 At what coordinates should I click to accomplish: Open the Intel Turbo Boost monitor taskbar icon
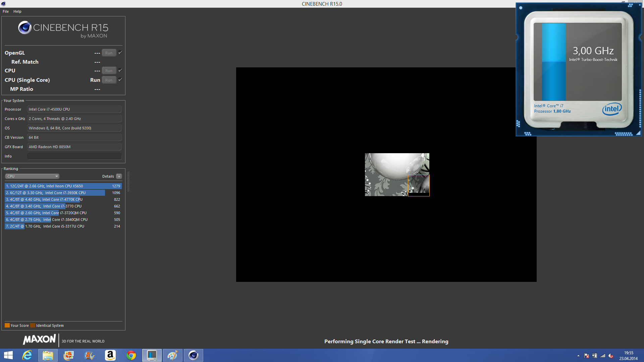tap(152, 355)
